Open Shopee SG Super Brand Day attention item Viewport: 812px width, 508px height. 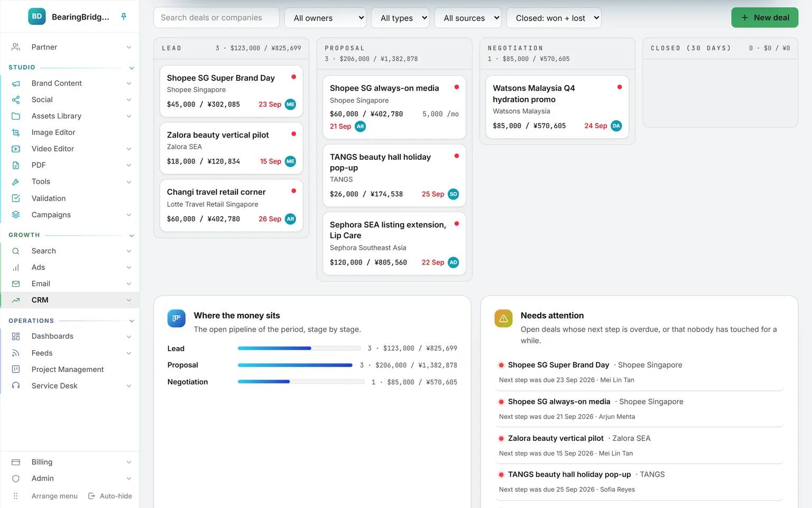click(639, 372)
